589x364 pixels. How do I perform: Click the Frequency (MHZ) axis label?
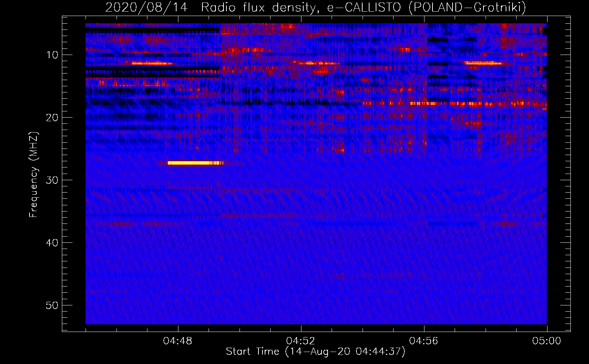tap(33, 175)
